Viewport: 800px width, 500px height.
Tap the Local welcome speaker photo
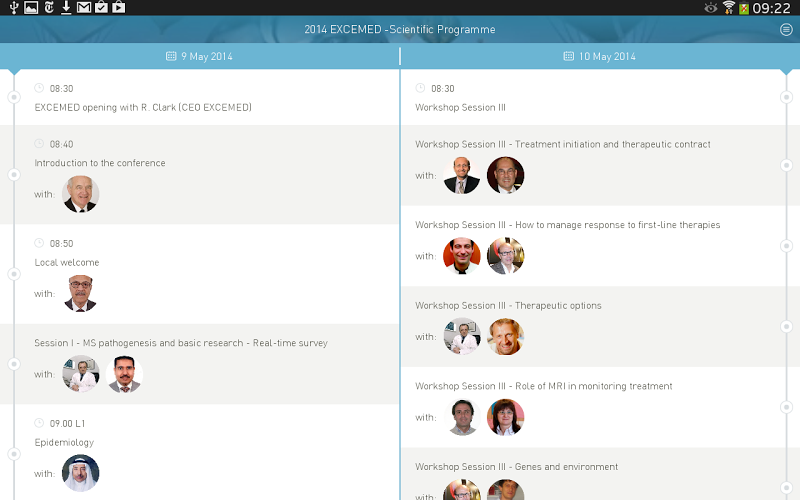[81, 293]
